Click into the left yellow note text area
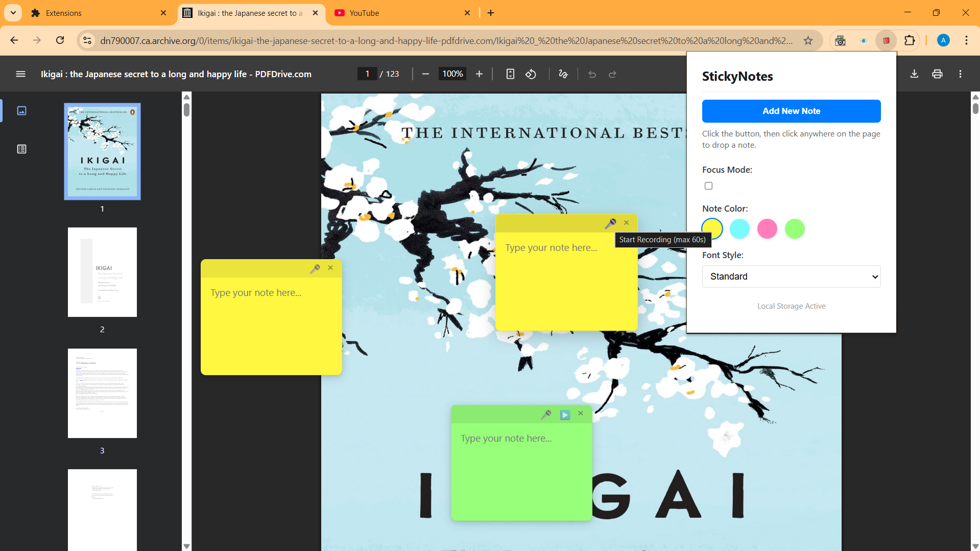 click(x=271, y=326)
